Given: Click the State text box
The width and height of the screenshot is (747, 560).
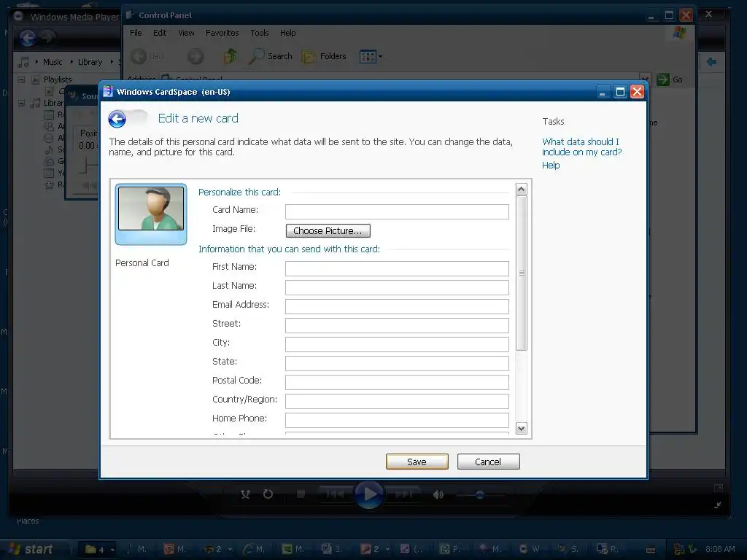Looking at the screenshot, I should point(397,363).
